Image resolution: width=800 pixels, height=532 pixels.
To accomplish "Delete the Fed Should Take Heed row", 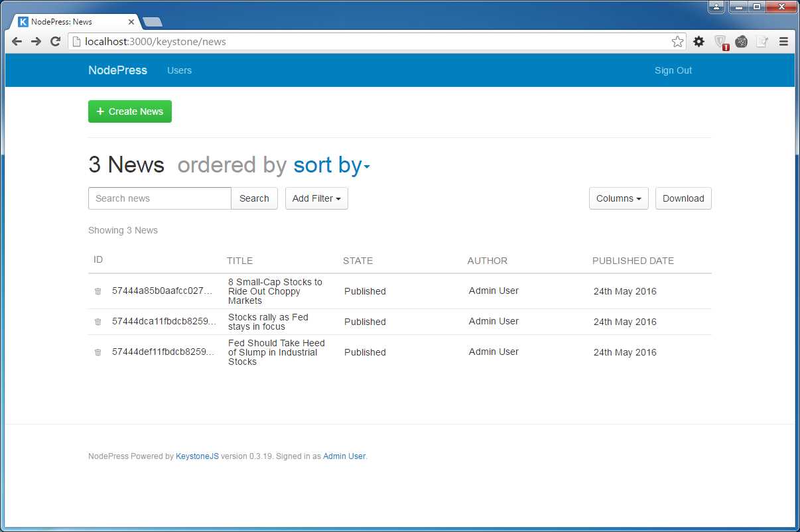I will (x=98, y=352).
